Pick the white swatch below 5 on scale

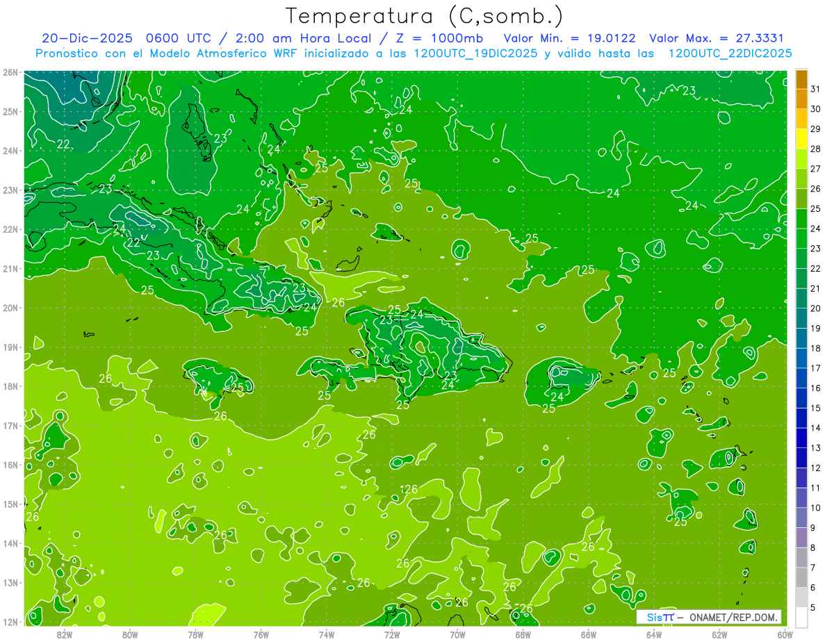coord(801,617)
